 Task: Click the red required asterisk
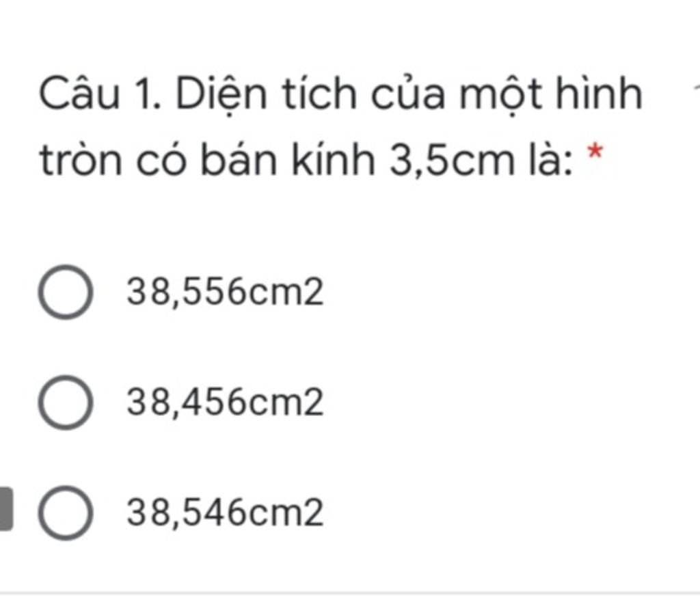pyautogui.click(x=595, y=152)
